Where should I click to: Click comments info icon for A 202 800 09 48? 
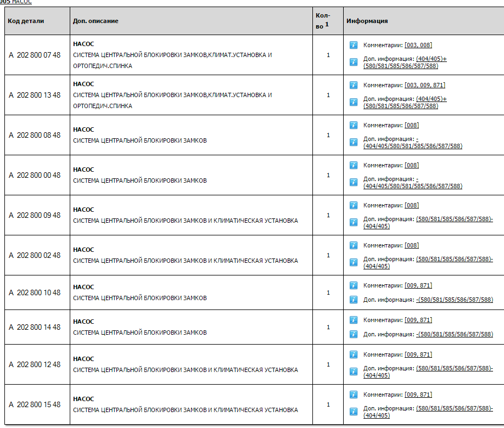click(353, 205)
